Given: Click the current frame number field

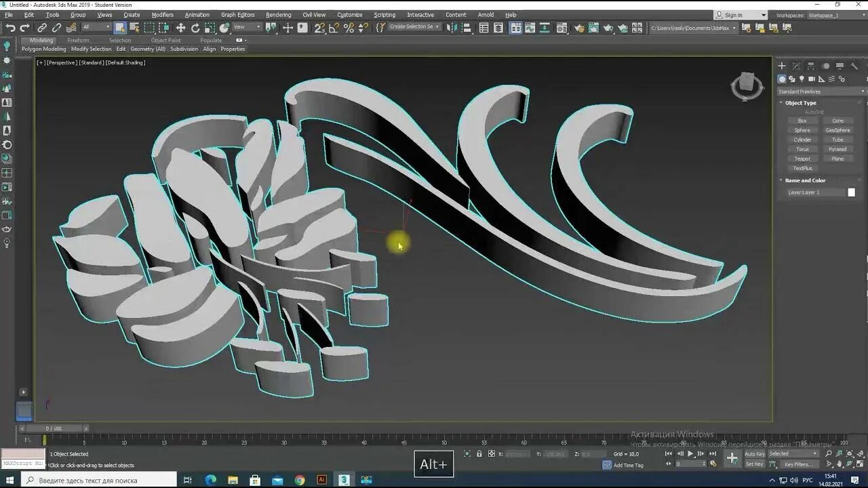Looking at the screenshot, I should (x=691, y=464).
